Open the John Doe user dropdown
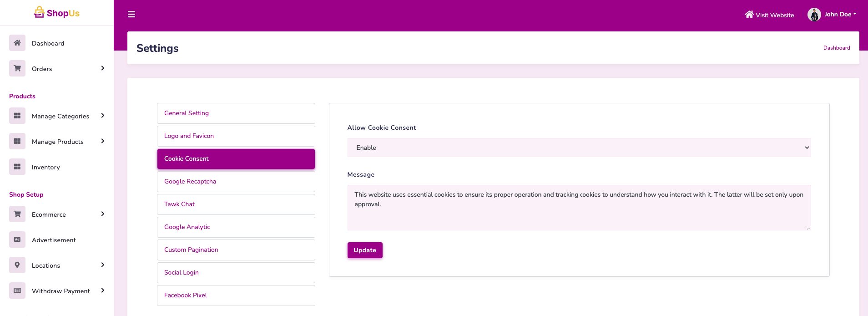The height and width of the screenshot is (316, 868). coord(840,15)
